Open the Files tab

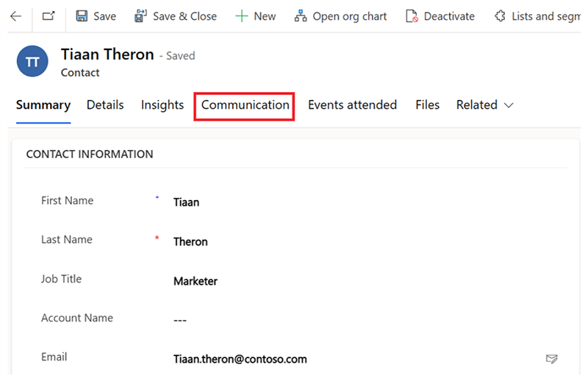click(427, 104)
